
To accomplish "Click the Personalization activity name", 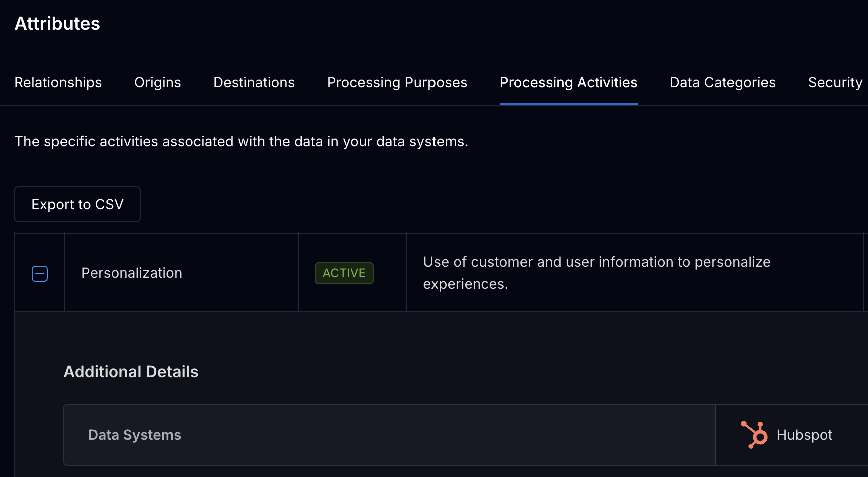I will tap(131, 273).
